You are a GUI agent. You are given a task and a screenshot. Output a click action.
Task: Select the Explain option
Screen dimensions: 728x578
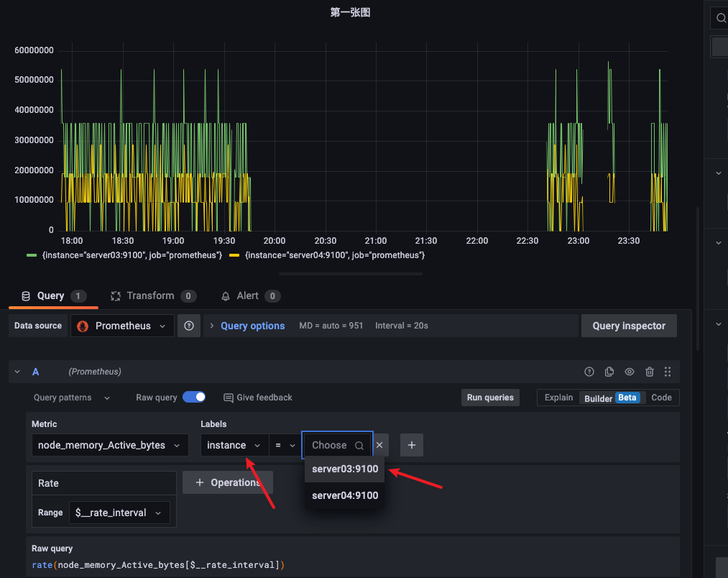tap(558, 398)
